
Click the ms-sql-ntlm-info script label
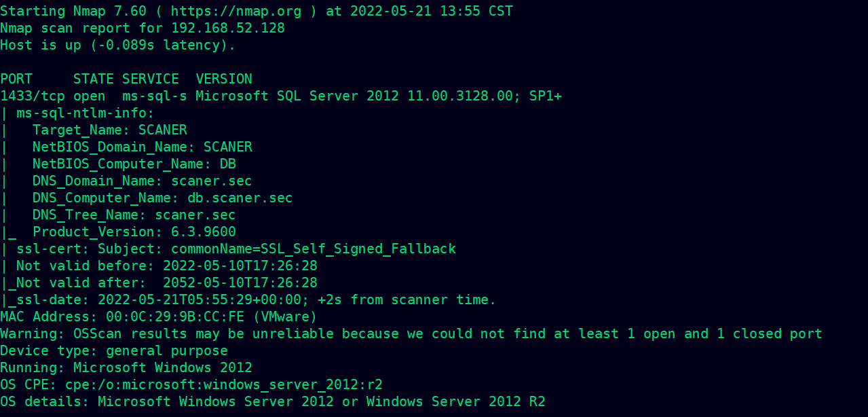(x=86, y=113)
